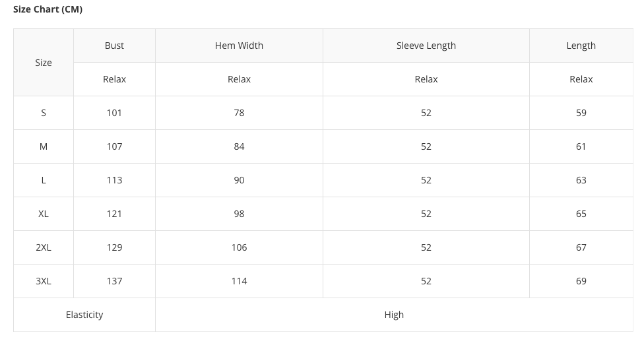Select the XL size row label
The image size is (644, 349).
point(44,214)
